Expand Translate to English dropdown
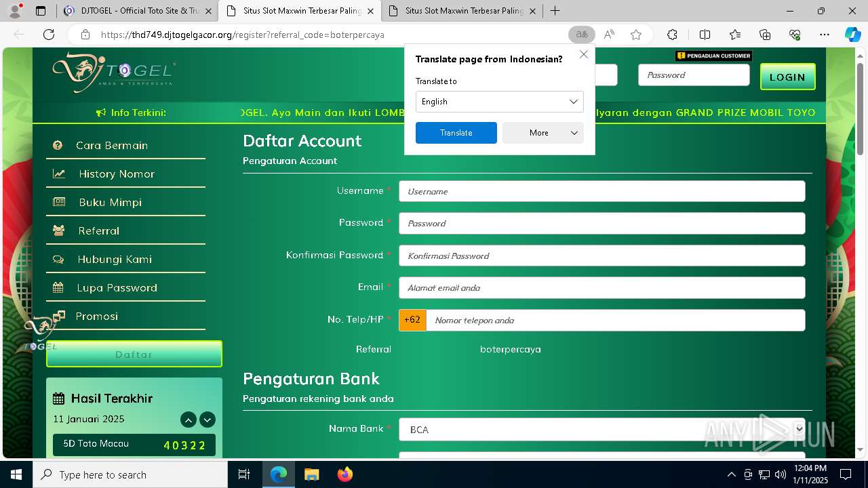 pos(500,102)
